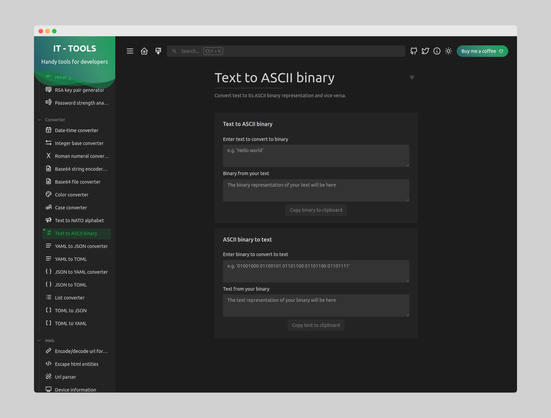Click the ASCII binary to text card heading
This screenshot has width=551, height=418.
tap(247, 240)
